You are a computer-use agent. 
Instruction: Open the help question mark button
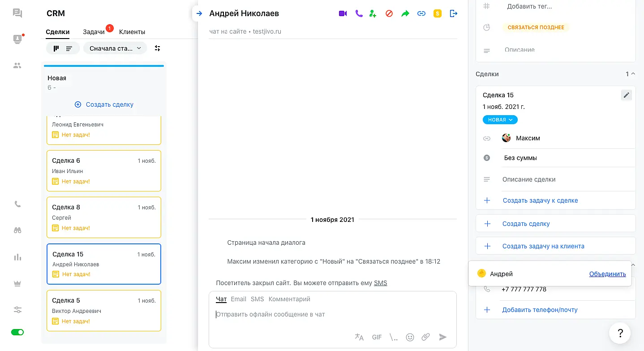[x=620, y=333]
